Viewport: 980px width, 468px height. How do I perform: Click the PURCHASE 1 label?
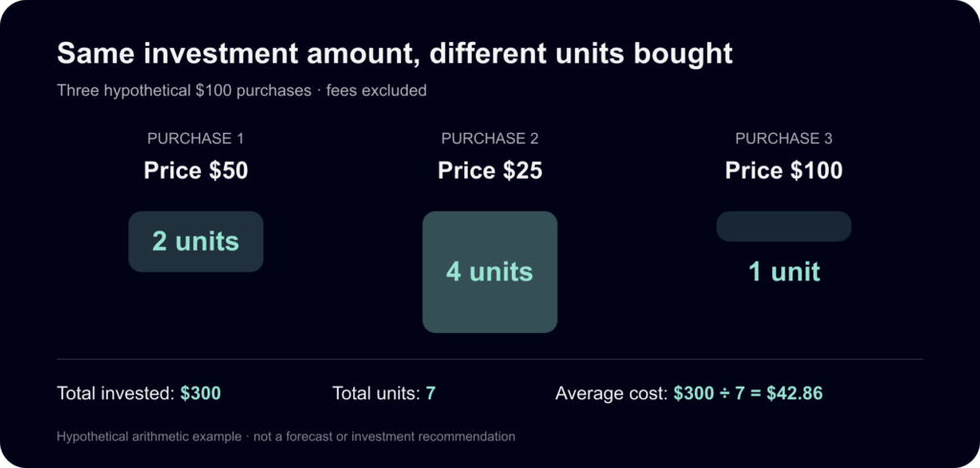[195, 139]
